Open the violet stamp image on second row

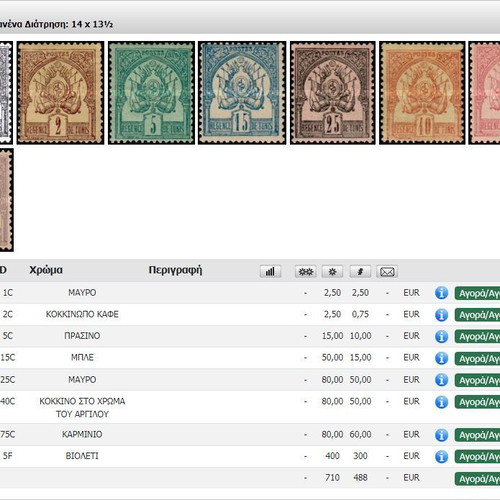[7, 200]
